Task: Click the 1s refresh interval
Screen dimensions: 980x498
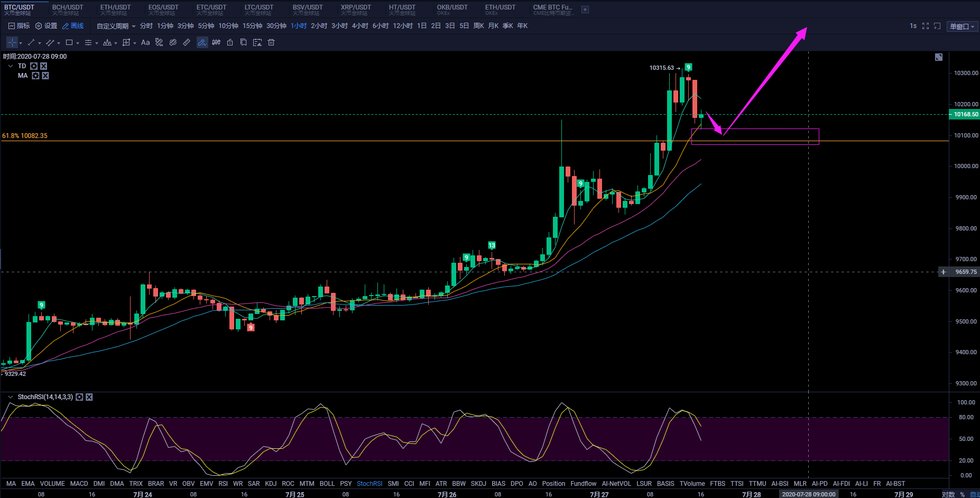Action: tap(913, 26)
